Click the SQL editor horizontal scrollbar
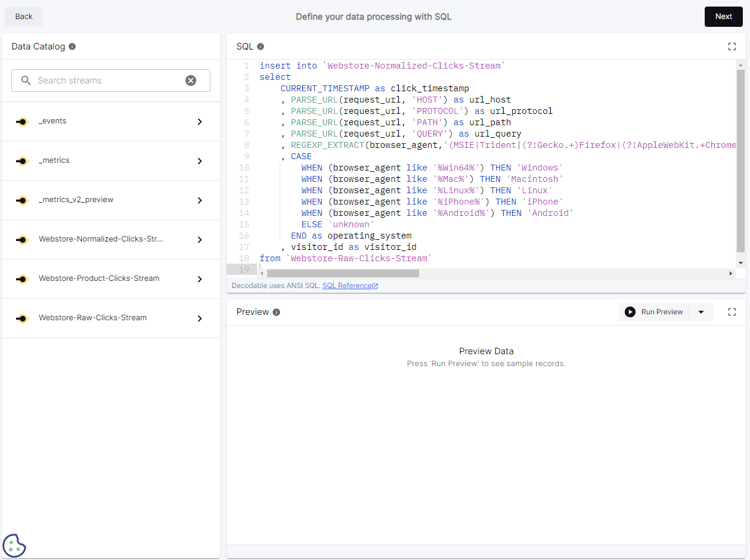 343,273
